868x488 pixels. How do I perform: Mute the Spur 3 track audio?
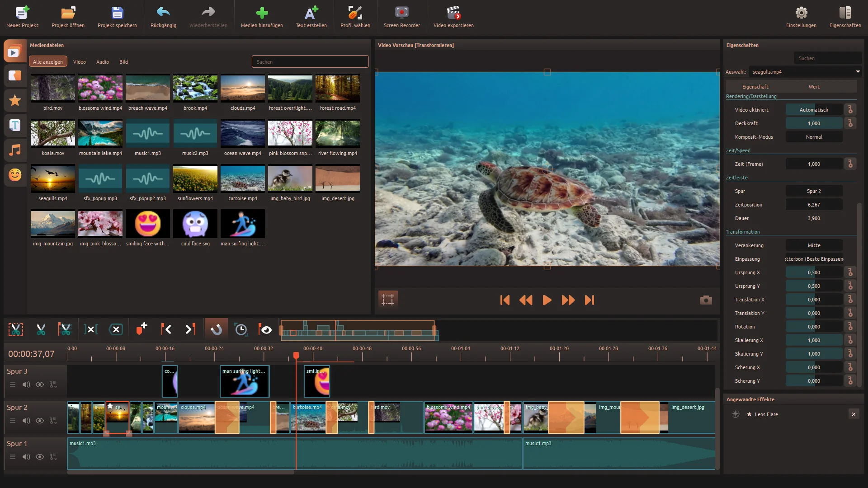point(26,385)
